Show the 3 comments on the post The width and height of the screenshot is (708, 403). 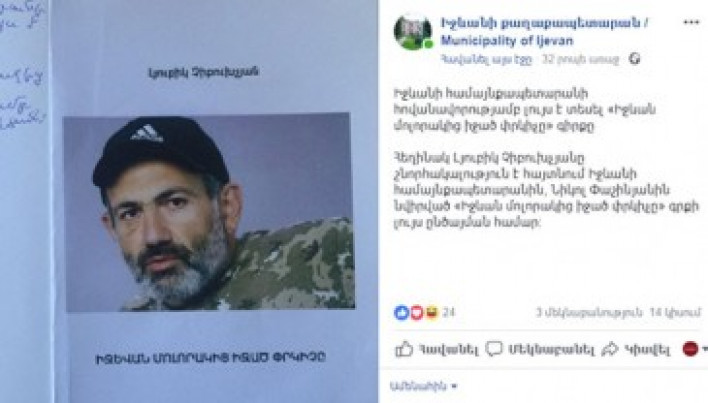click(589, 312)
